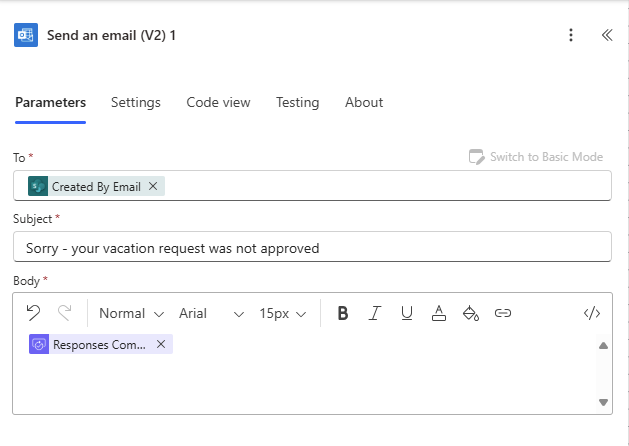Screen dimensions: 629x446
Task: Click Switch to Basic Mode
Action: click(536, 157)
